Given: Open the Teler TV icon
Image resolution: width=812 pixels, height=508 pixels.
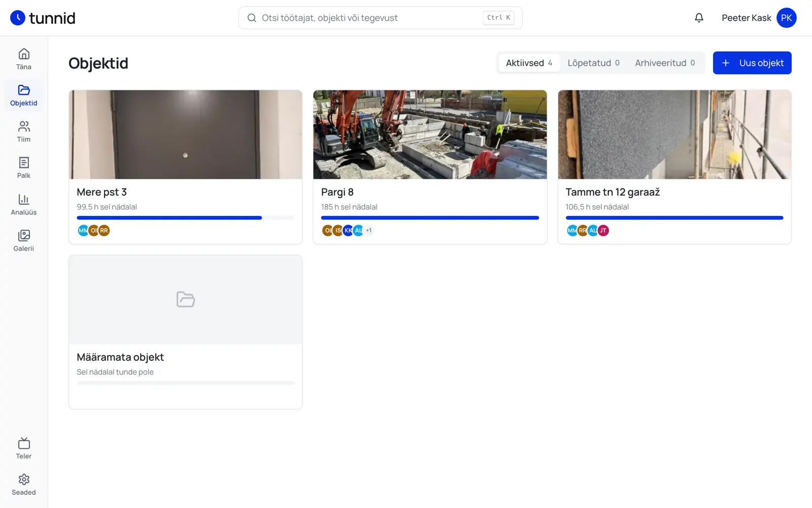Looking at the screenshot, I should click(x=24, y=443).
